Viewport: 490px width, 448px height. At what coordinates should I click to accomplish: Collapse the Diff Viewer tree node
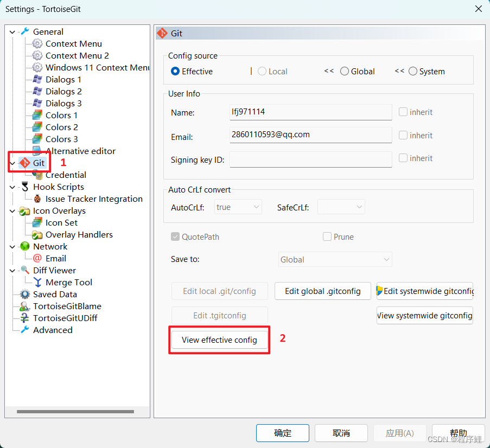click(12, 271)
